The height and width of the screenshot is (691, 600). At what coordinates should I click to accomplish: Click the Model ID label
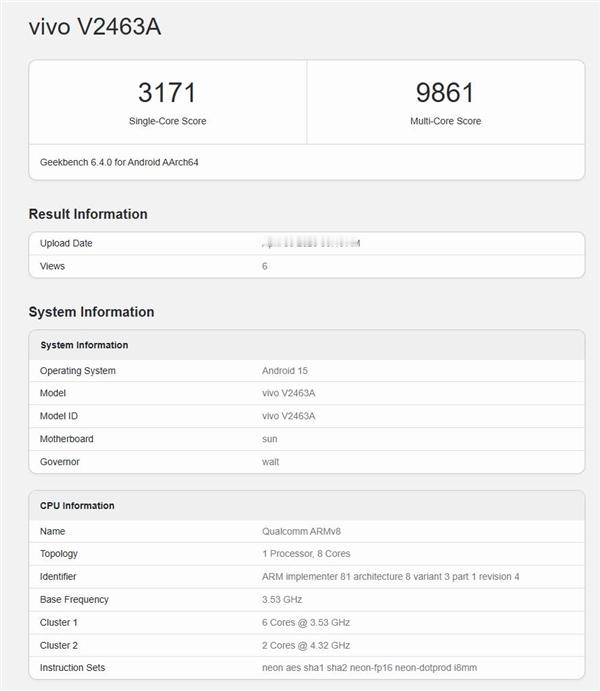click(59, 416)
